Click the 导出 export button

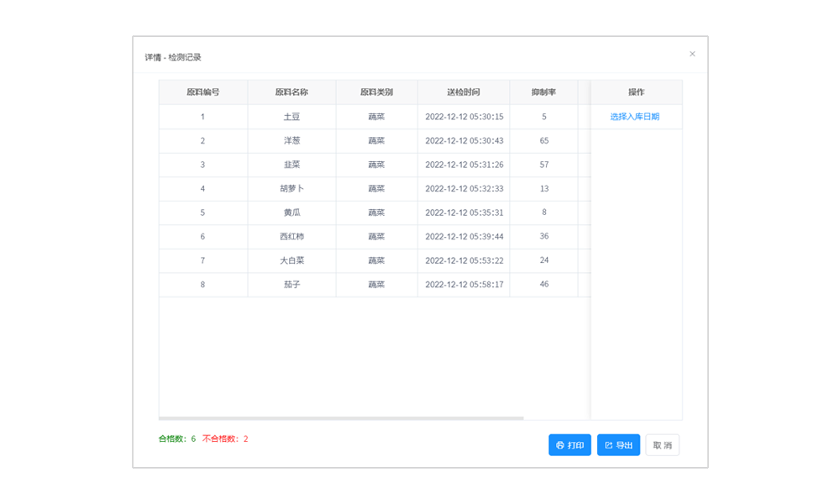coord(618,445)
